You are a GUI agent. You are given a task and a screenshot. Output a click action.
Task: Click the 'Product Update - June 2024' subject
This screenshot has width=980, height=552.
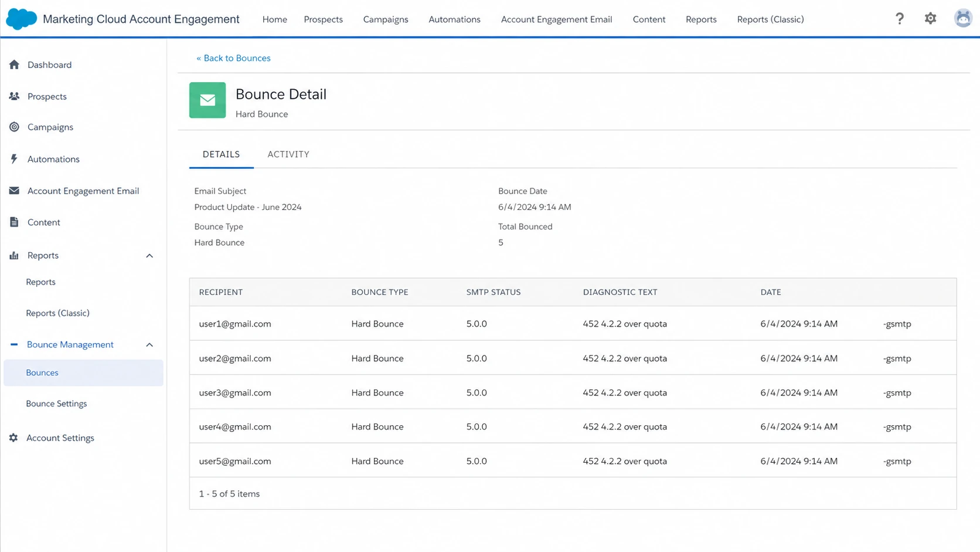[248, 207]
